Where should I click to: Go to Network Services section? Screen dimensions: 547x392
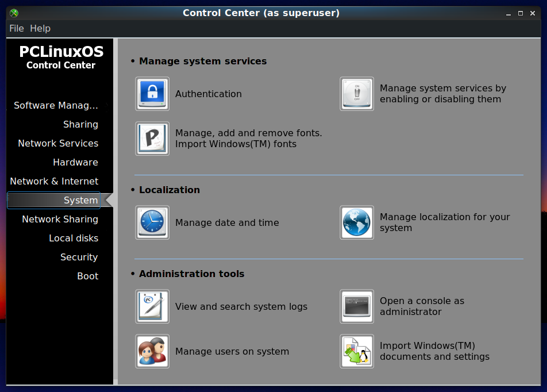pos(58,143)
